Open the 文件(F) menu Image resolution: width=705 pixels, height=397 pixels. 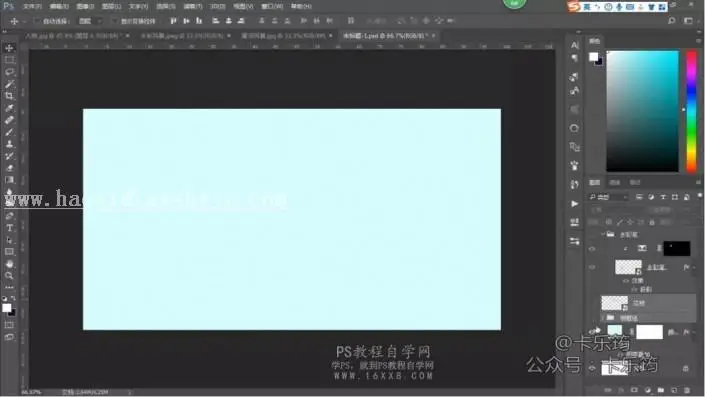coord(32,6)
